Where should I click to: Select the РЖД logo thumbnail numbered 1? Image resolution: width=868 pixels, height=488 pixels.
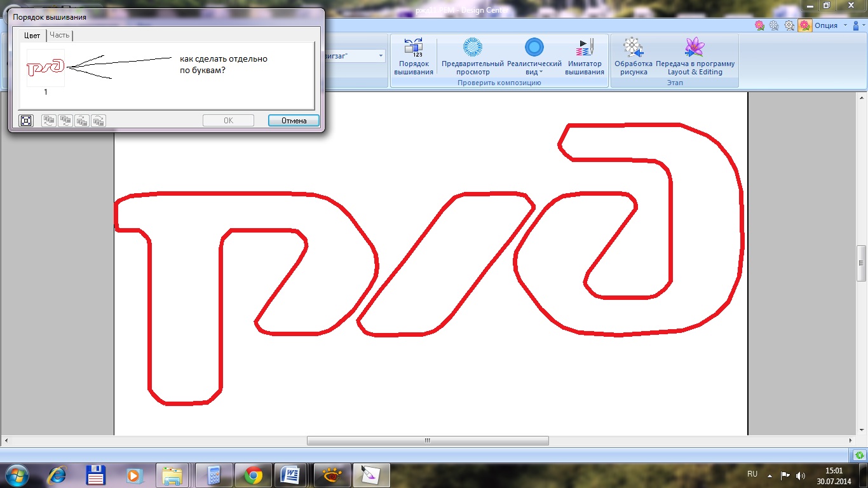(46, 68)
